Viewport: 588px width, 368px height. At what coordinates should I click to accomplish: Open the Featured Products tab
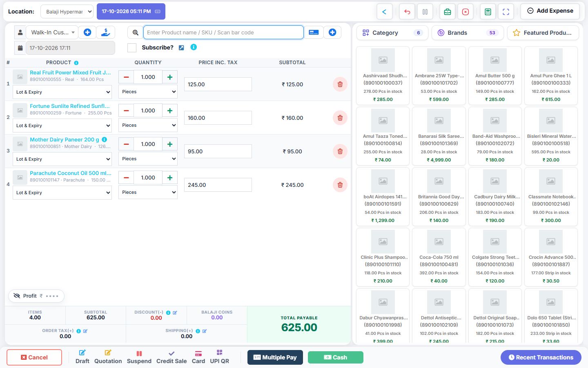pos(543,33)
